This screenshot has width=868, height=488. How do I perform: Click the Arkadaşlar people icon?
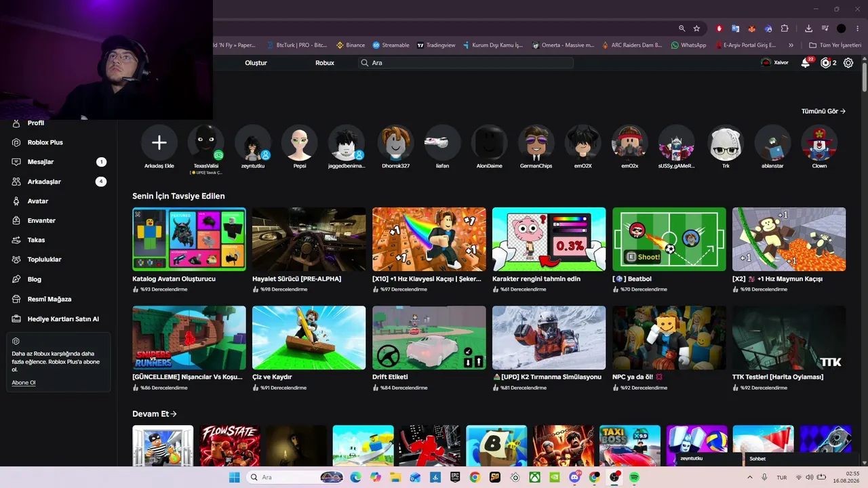[16, 182]
